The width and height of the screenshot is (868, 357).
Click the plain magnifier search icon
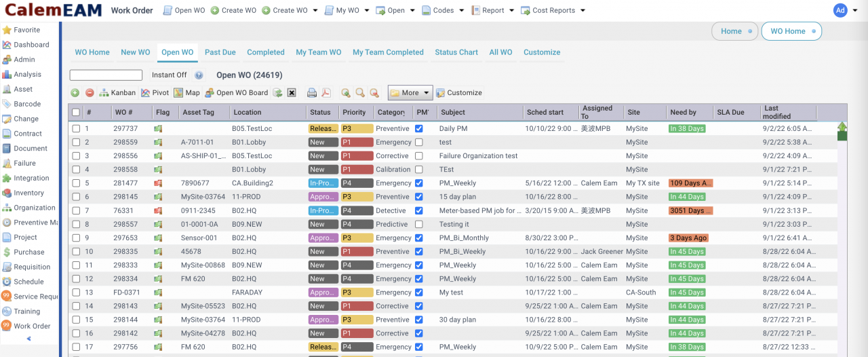tap(360, 93)
